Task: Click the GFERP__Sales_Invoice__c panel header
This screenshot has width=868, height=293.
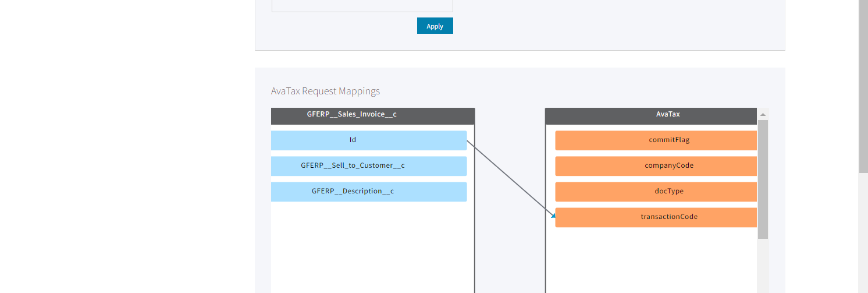Action: (373, 116)
